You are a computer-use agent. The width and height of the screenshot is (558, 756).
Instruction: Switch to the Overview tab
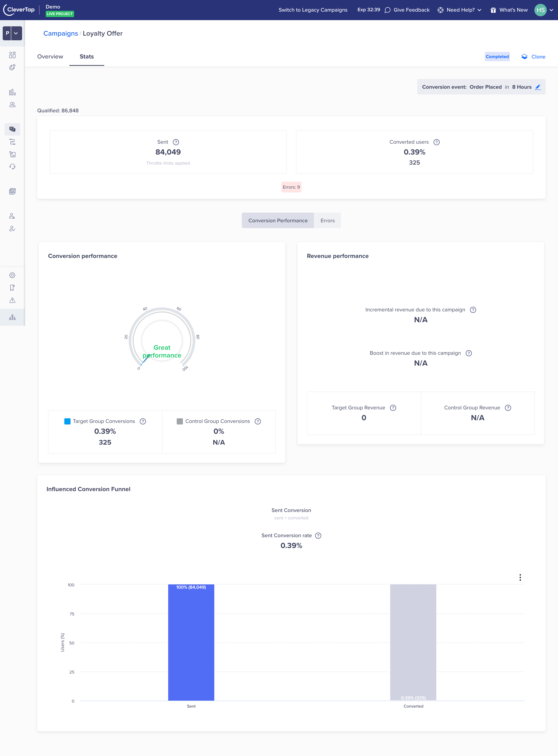(x=50, y=57)
